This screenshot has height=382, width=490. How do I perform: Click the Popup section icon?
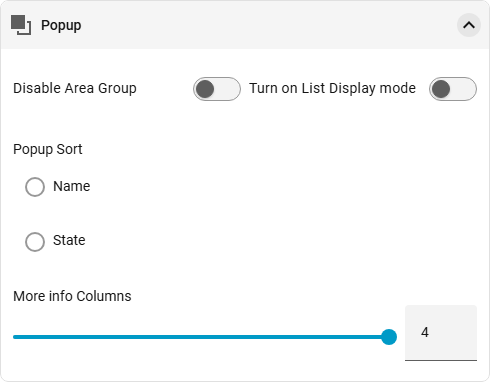coord(21,25)
